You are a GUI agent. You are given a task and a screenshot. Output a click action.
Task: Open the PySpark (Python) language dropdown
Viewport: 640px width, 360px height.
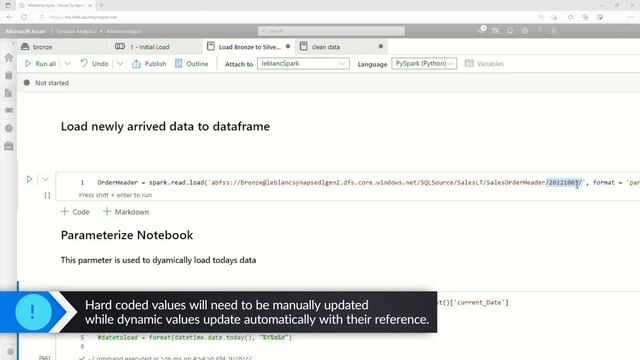click(424, 64)
